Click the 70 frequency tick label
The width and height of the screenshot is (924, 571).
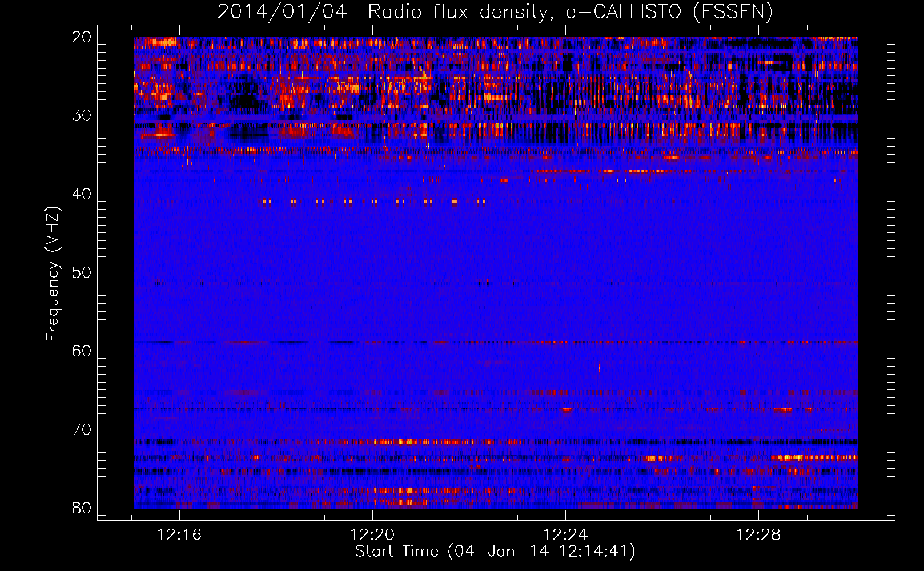tap(82, 429)
